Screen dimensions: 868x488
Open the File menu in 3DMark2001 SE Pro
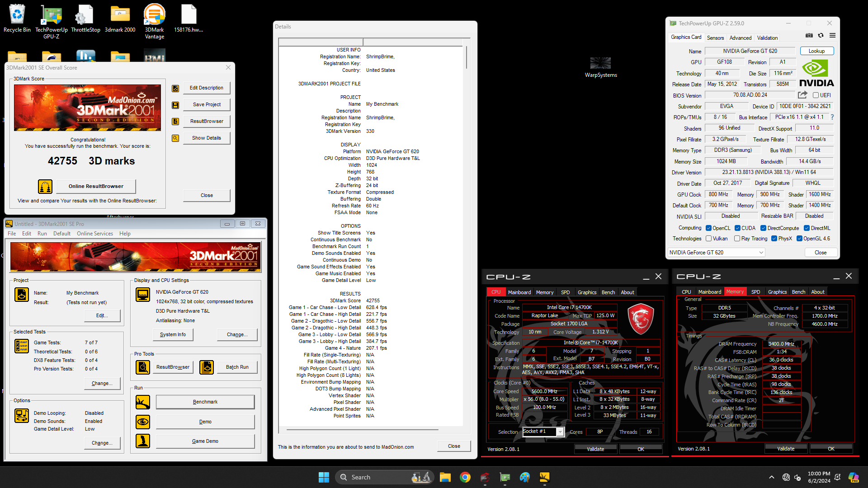point(12,234)
